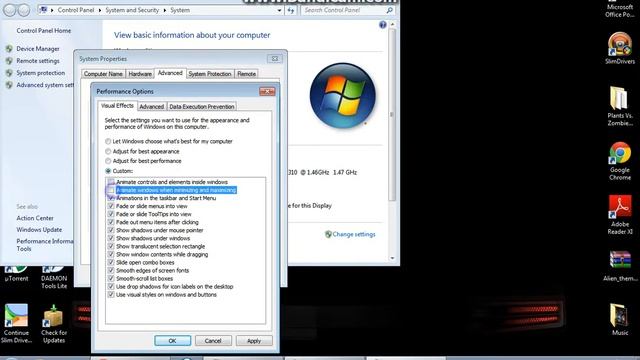Viewport: 640px width, 360px height.
Task: Open Windows Update link
Action: pos(39,230)
